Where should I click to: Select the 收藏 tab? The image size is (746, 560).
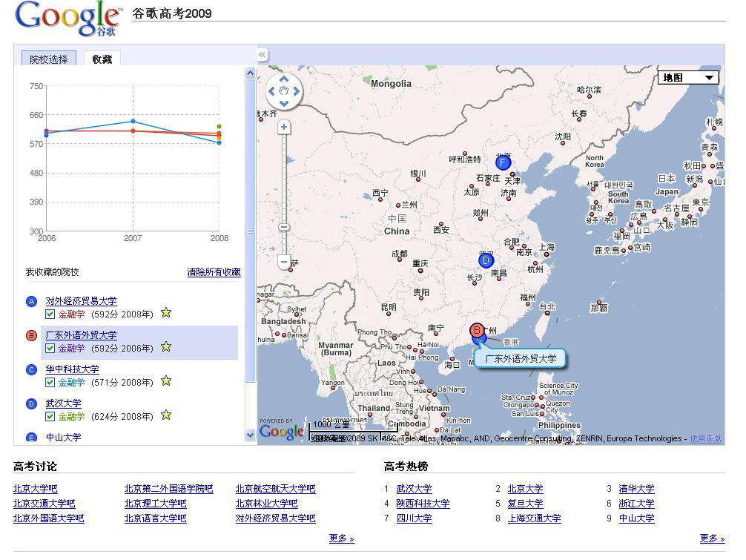pyautogui.click(x=102, y=59)
